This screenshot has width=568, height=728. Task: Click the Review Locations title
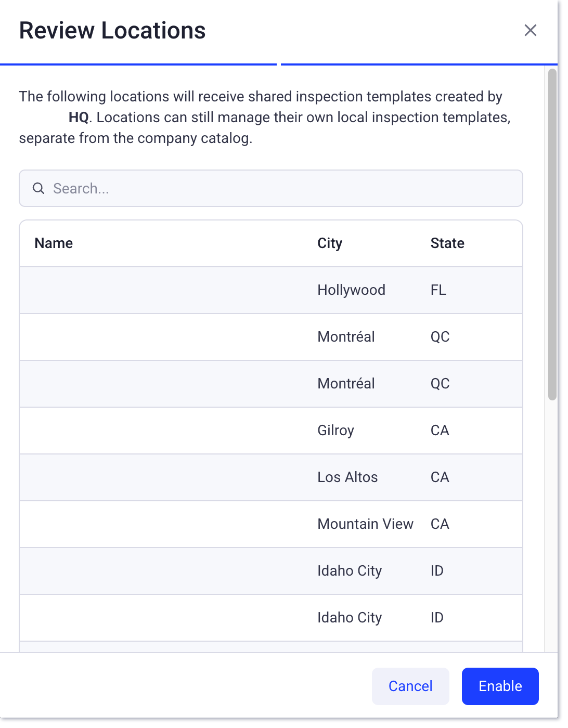tap(112, 30)
